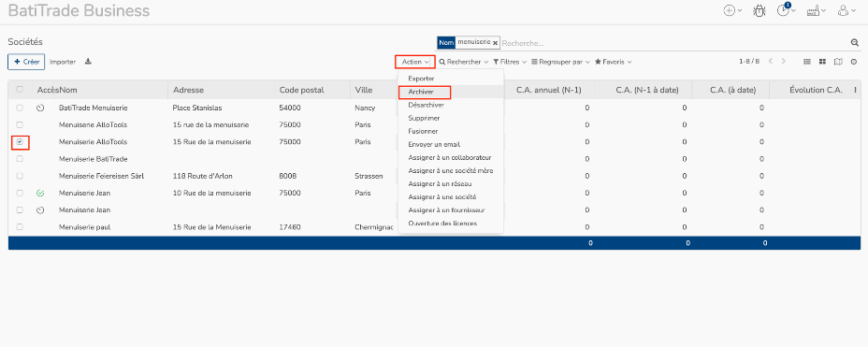The height and width of the screenshot is (347, 868).
Task: Click the '118 Route d'Arlon' address cell
Action: pos(203,176)
